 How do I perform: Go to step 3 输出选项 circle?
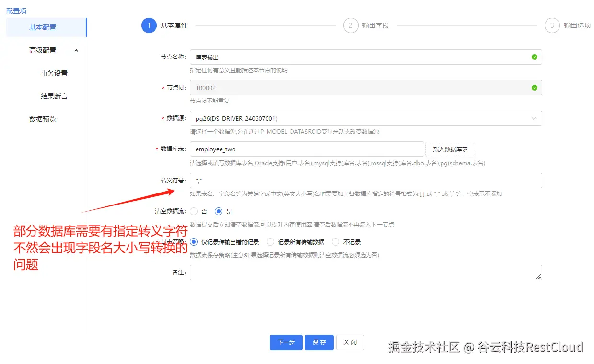pos(552,25)
